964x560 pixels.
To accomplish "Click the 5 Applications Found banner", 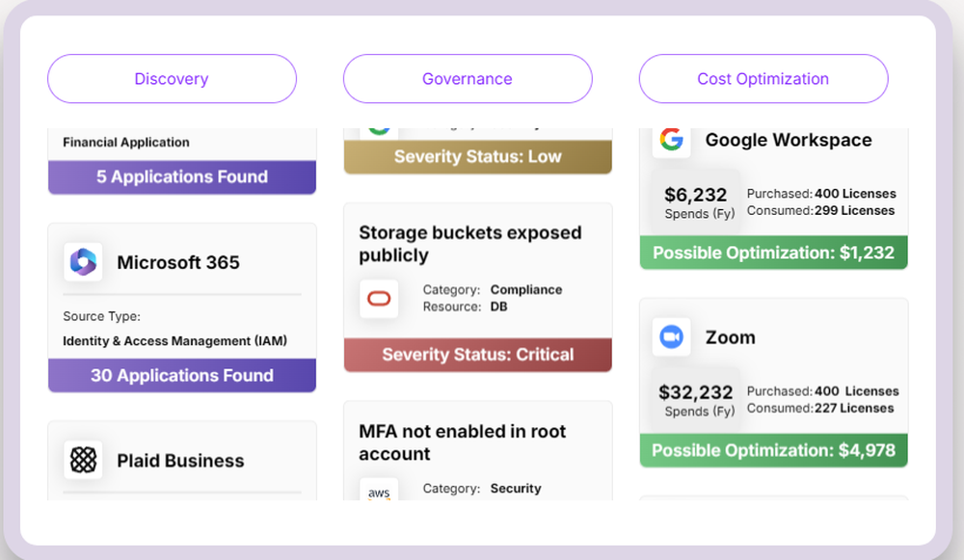I will click(182, 177).
